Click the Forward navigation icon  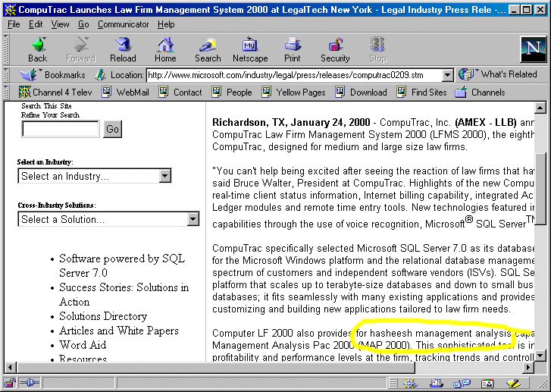point(81,49)
